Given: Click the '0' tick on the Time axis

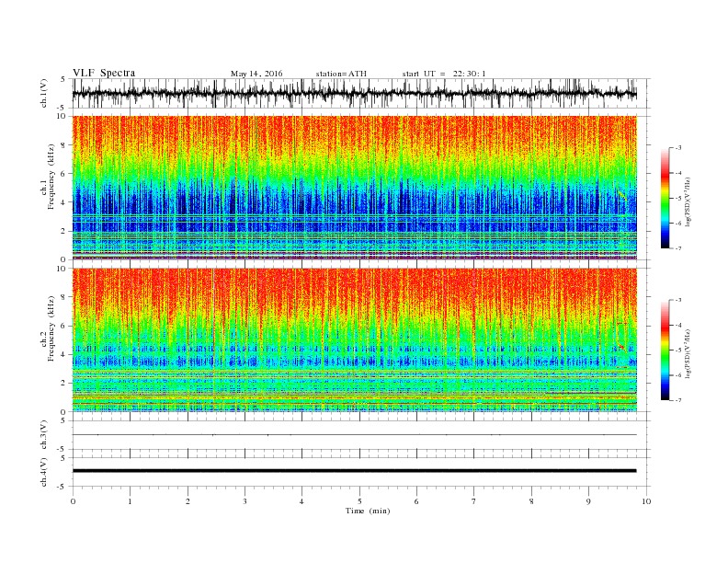Looking at the screenshot, I should point(73,501).
